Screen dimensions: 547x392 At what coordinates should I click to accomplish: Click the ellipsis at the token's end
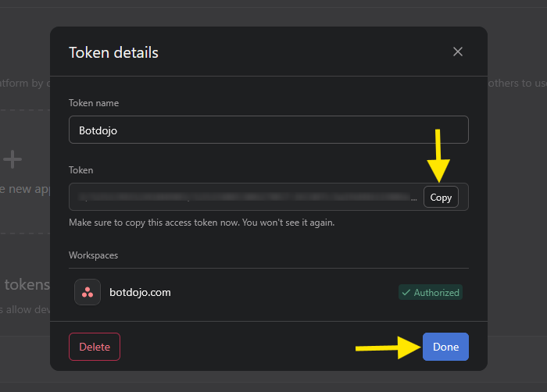coord(413,198)
